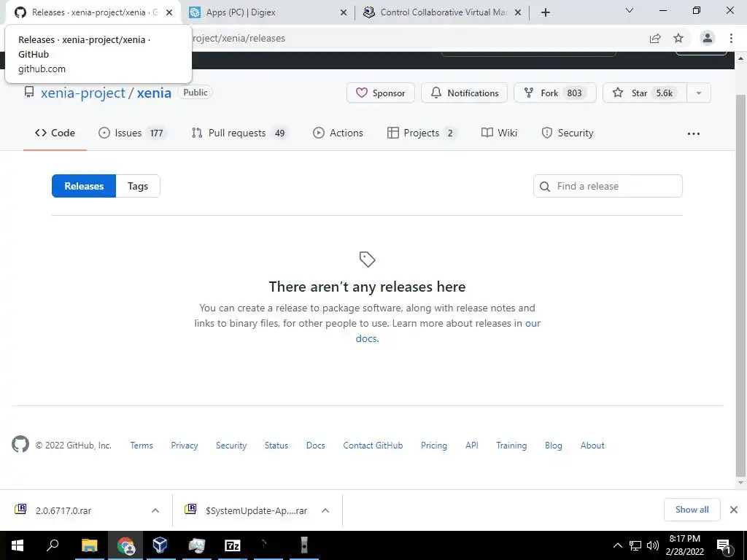The image size is (747, 560).
Task: Focus the Find a release search field
Action: click(x=608, y=186)
